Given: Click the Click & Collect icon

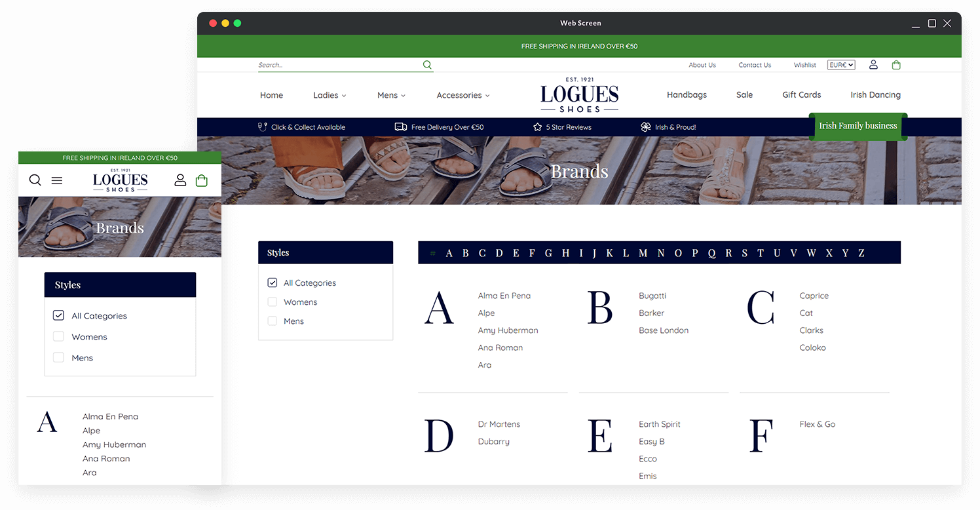Looking at the screenshot, I should click(263, 127).
